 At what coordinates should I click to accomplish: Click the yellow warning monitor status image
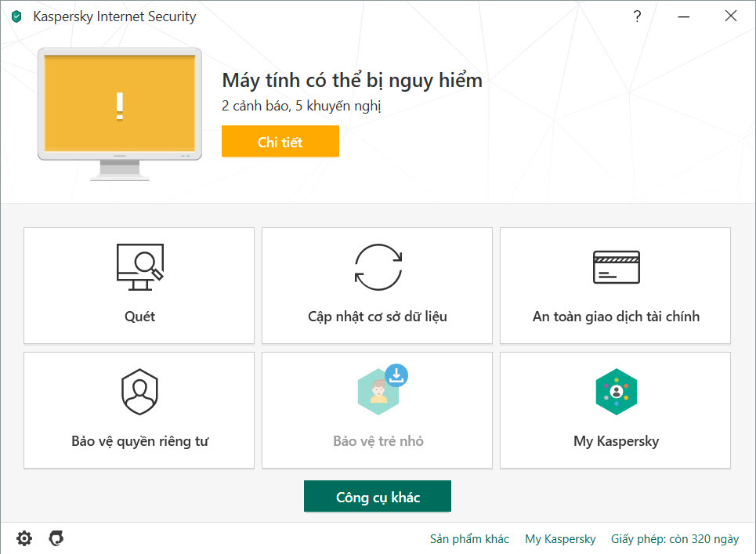click(x=120, y=114)
